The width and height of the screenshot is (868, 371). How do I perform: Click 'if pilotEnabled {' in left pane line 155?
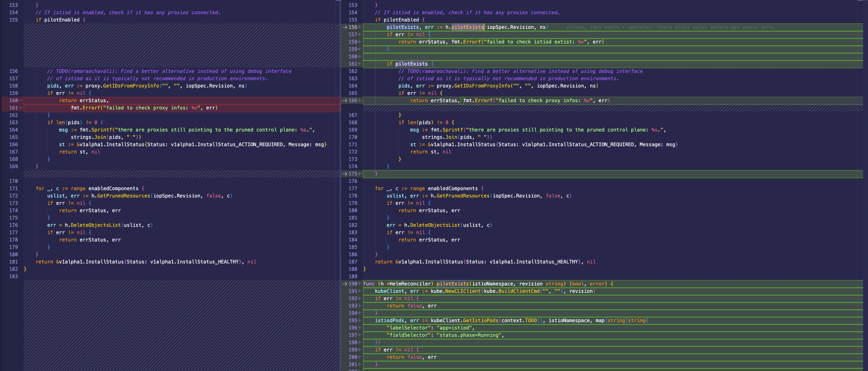(x=60, y=20)
